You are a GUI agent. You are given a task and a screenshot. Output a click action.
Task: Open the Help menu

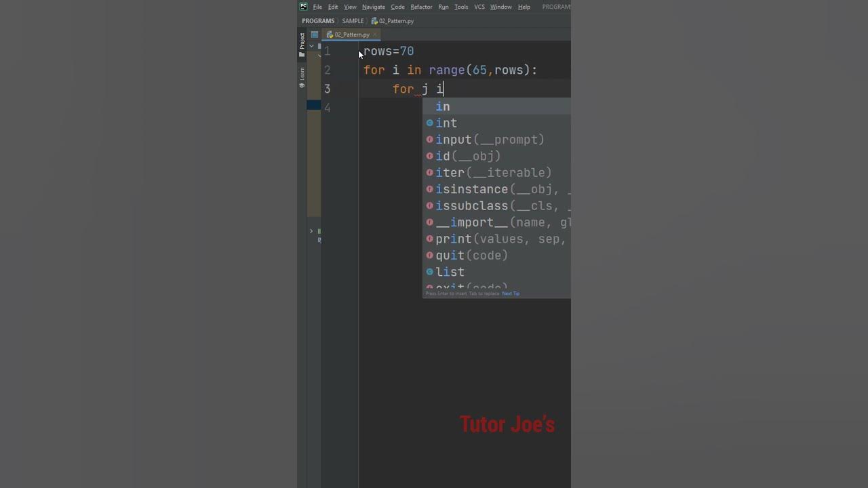tap(524, 7)
